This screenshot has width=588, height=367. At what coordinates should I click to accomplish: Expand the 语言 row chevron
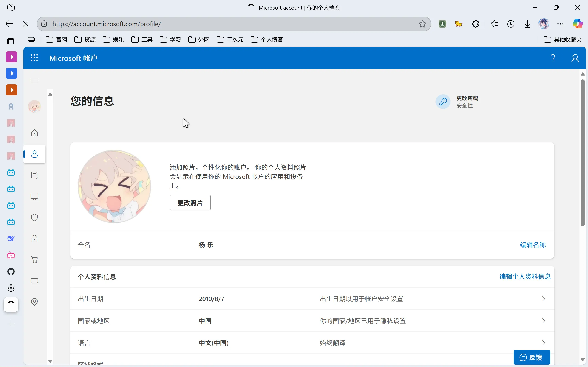543,343
